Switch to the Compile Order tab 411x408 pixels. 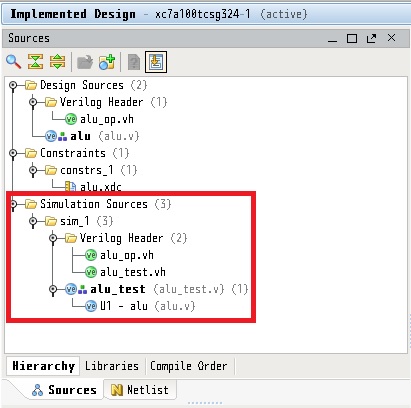(x=189, y=366)
